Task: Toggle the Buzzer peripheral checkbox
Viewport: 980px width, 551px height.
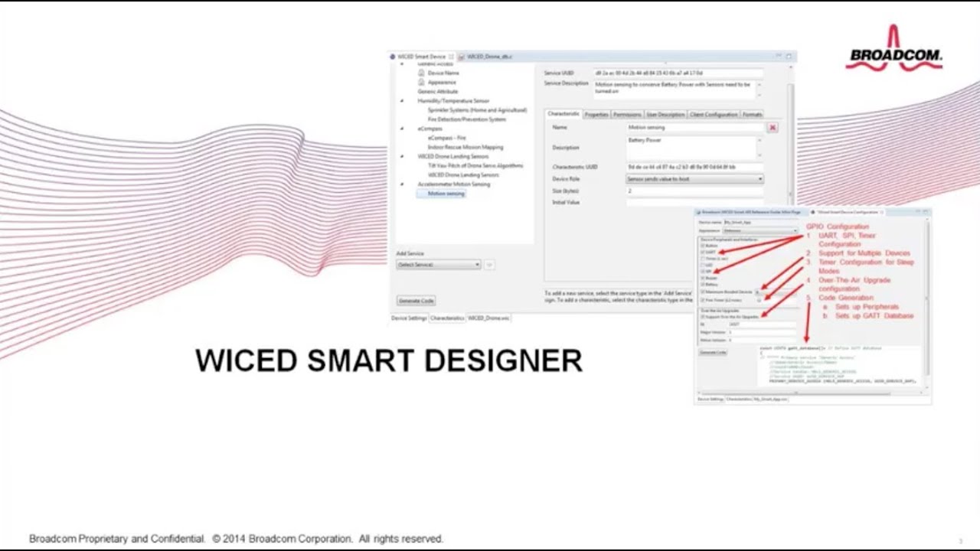Action: [703, 278]
